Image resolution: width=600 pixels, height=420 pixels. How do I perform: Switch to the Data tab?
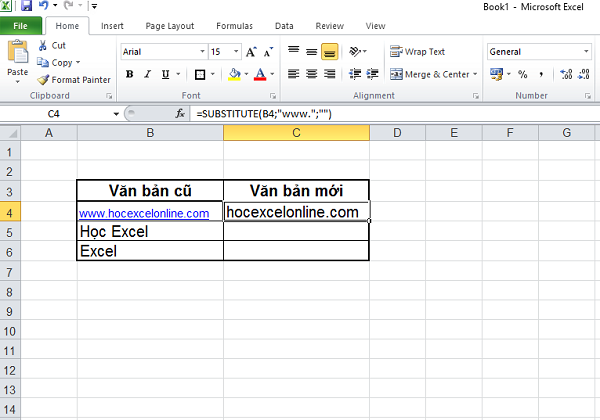(x=284, y=26)
